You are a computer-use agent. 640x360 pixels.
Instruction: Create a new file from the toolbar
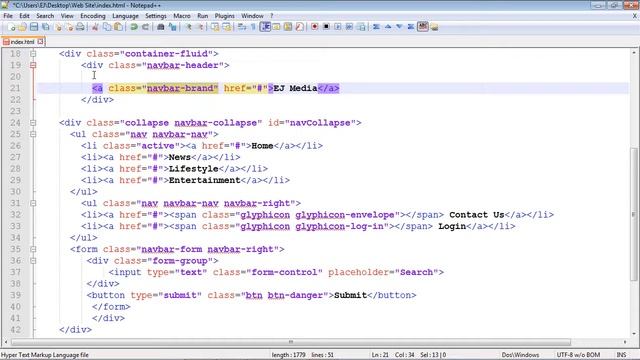click(11, 27)
